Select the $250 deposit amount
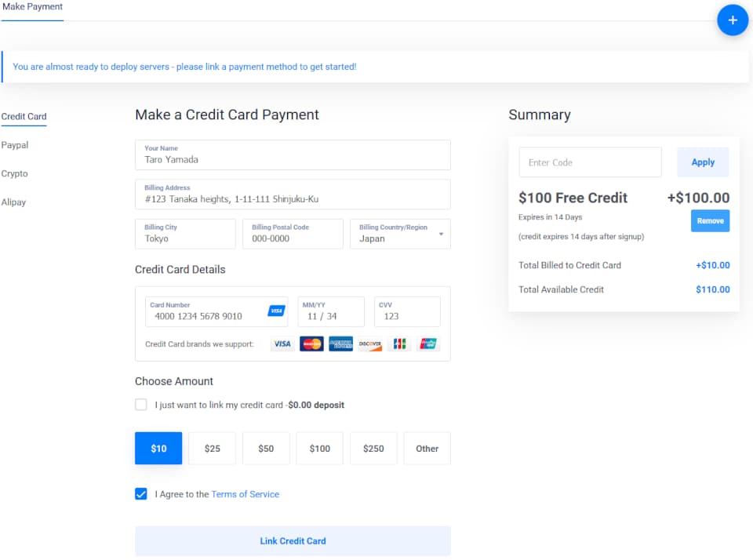753x560 pixels. (373, 448)
